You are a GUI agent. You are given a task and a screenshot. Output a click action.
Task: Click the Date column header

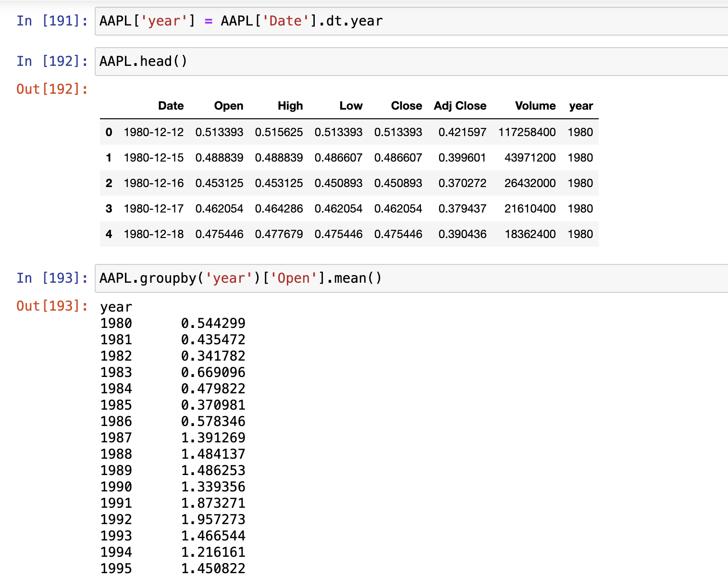[171, 106]
